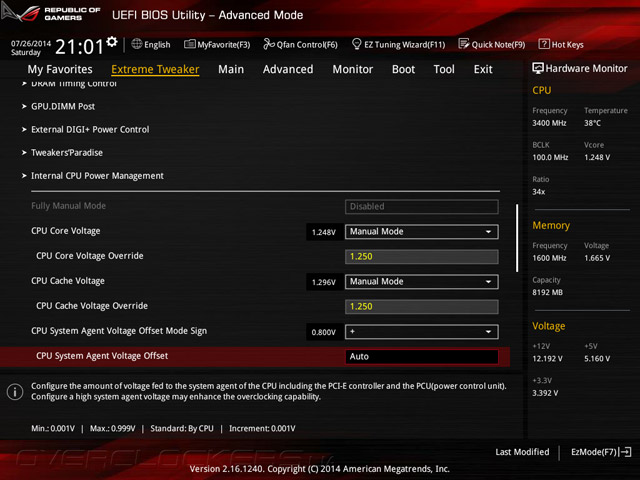Screen dimensions: 640x480
Task: Click the +5V 5.160 V reading
Action: [x=597, y=358]
